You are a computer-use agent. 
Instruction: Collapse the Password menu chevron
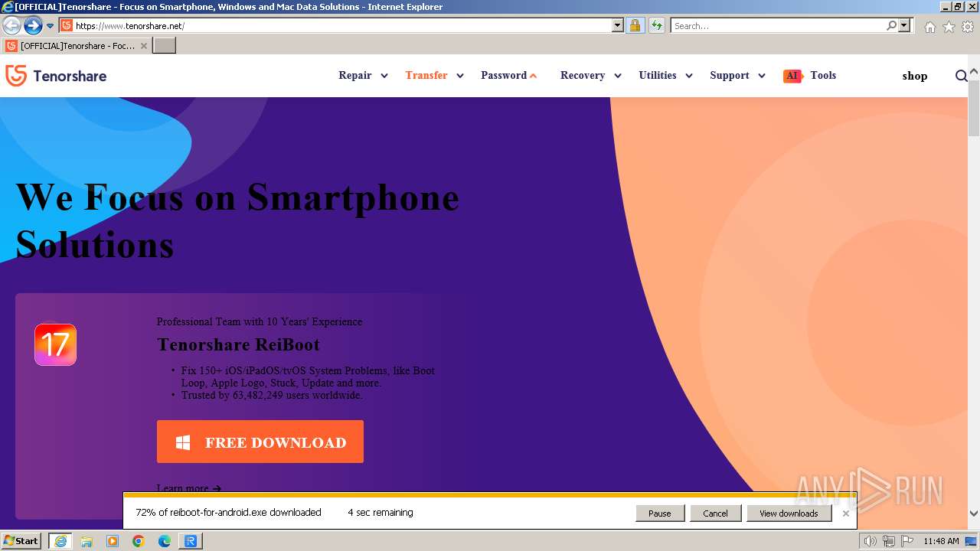click(x=533, y=76)
